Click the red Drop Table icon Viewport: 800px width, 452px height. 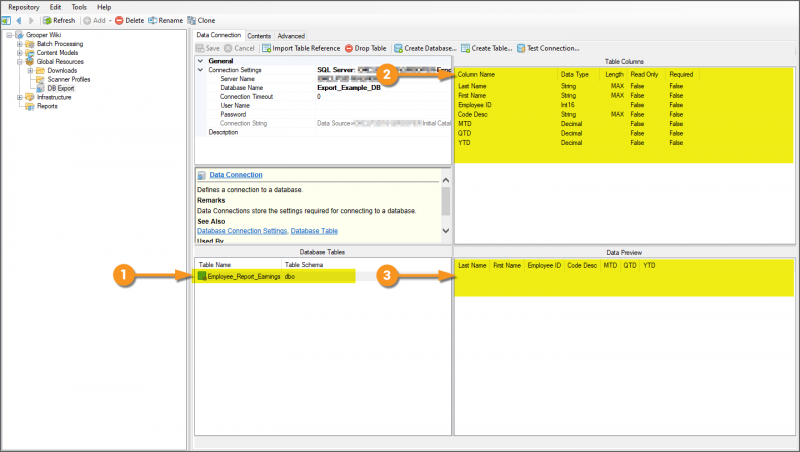click(x=349, y=48)
